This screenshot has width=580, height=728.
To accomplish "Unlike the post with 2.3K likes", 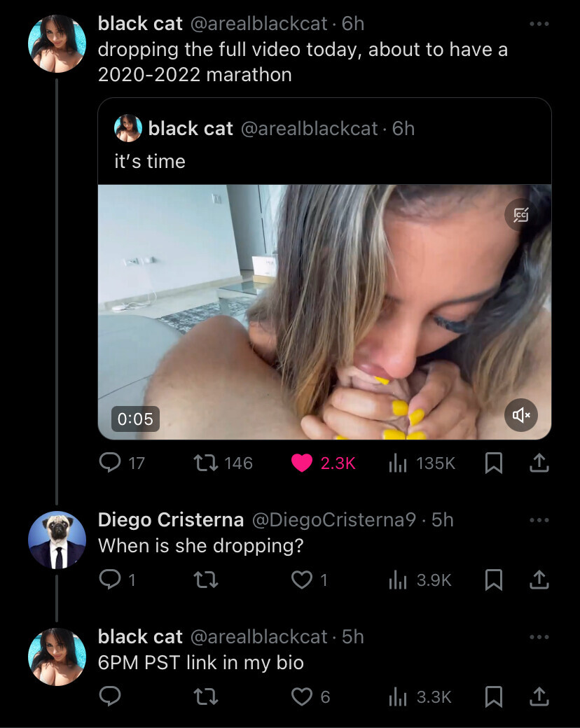I will point(302,463).
